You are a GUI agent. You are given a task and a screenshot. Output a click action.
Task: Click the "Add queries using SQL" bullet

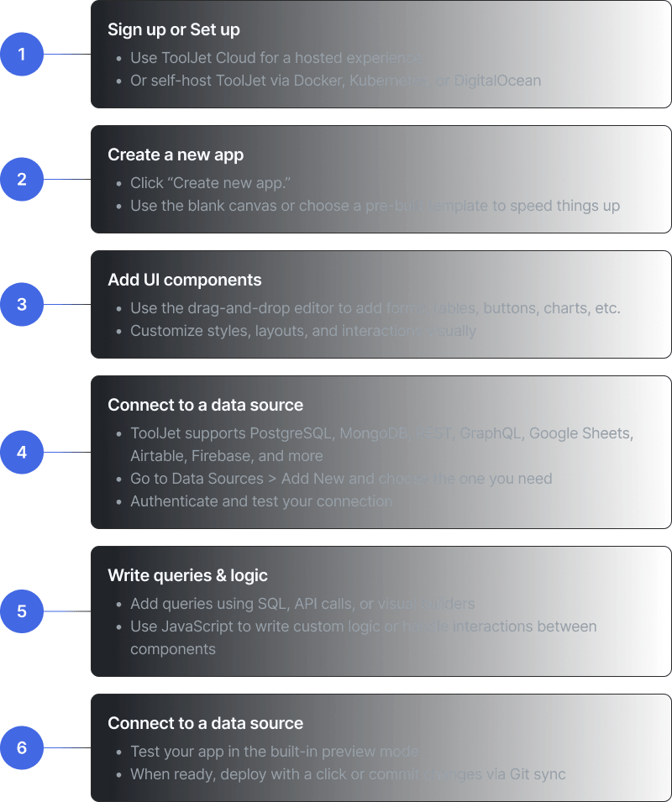(302, 604)
